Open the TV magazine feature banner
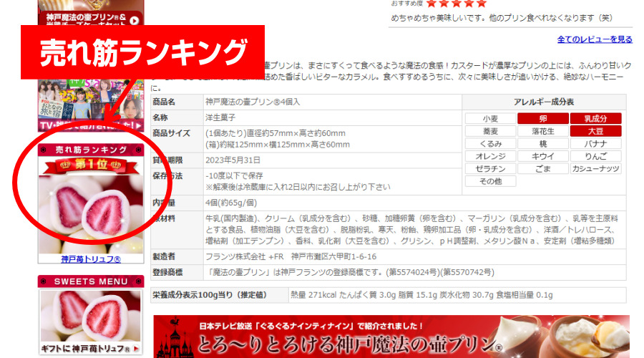This screenshot has height=358, width=644. pos(90,107)
